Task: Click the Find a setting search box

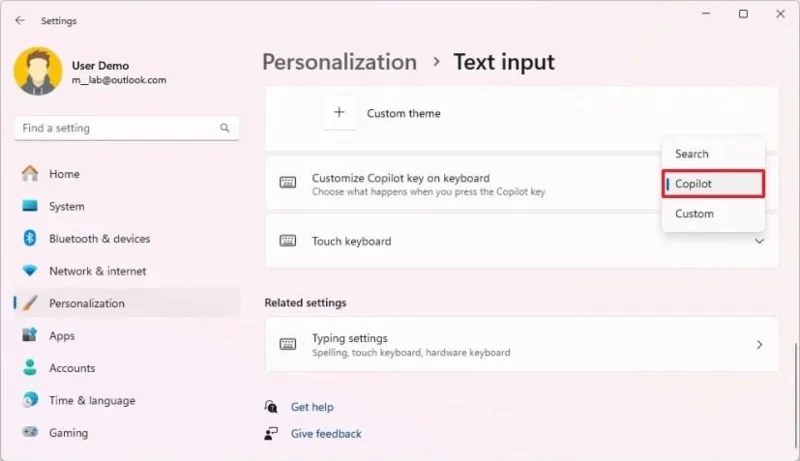Action: pyautogui.click(x=127, y=128)
